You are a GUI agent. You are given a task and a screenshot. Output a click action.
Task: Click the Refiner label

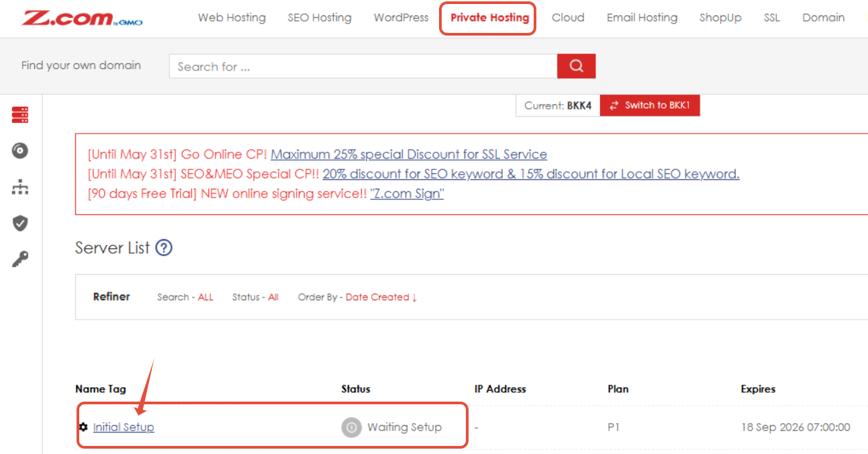click(x=111, y=296)
